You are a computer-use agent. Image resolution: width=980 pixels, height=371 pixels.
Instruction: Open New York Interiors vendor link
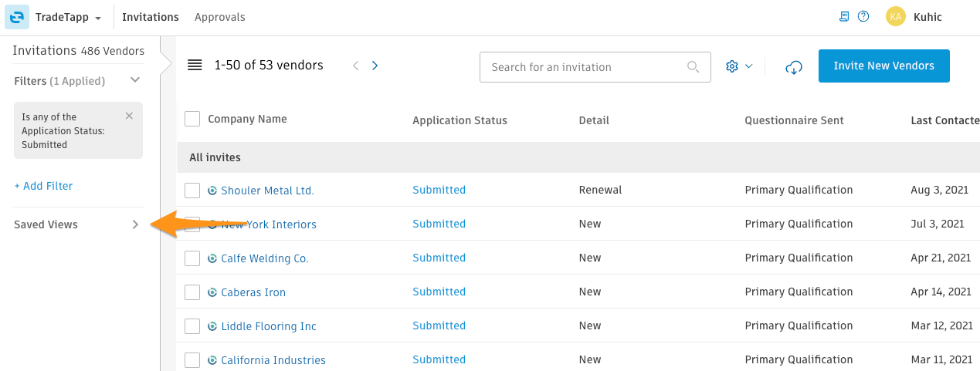(x=269, y=224)
